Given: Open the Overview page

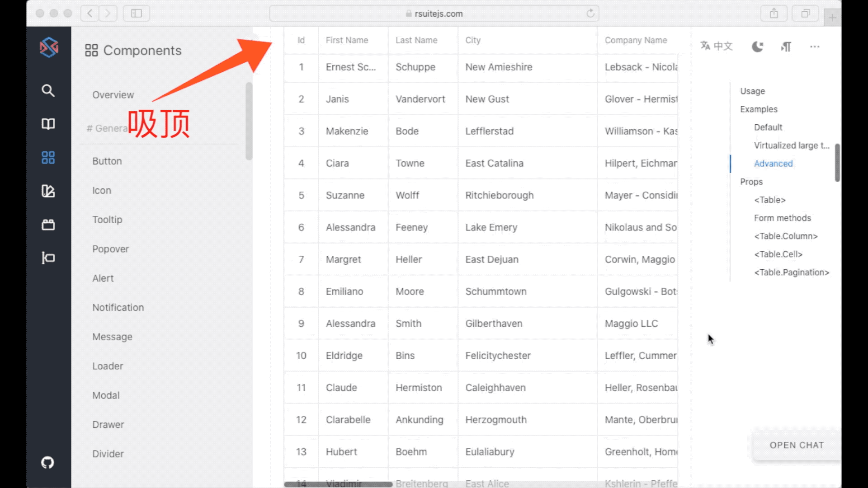Looking at the screenshot, I should [113, 94].
